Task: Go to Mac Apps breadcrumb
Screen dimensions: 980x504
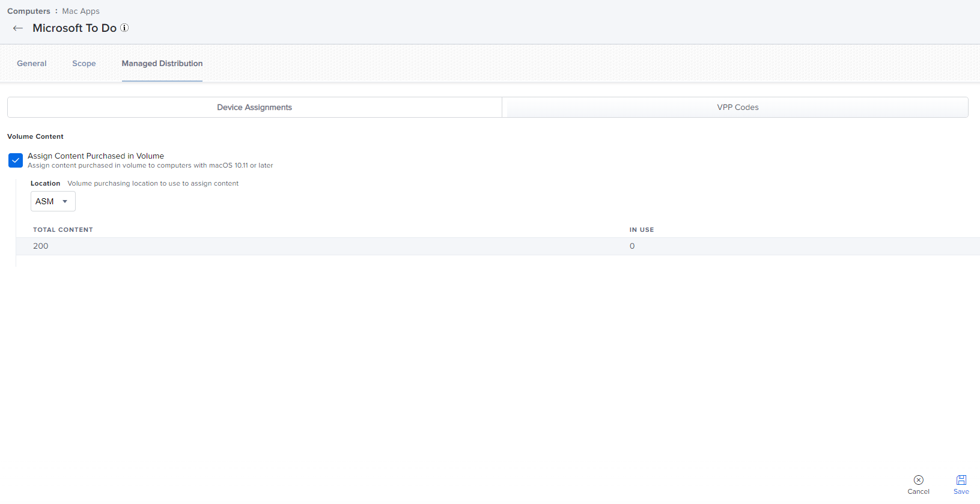Action: pyautogui.click(x=81, y=11)
